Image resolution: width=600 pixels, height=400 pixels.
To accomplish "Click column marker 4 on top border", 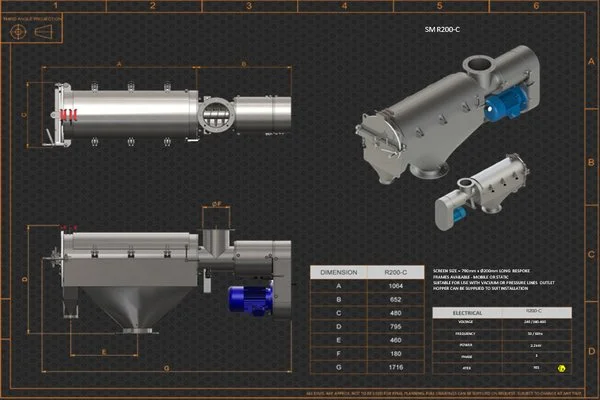I will 344,5.
